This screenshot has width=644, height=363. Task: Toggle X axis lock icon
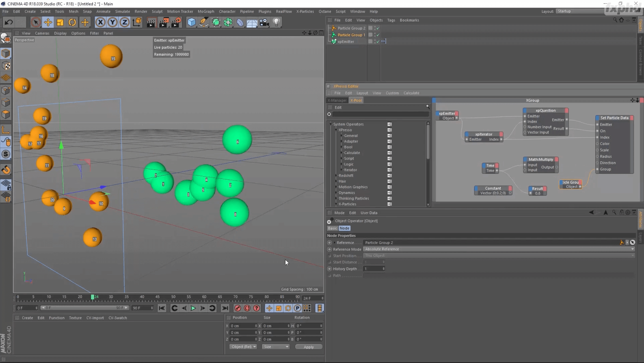pos(100,22)
